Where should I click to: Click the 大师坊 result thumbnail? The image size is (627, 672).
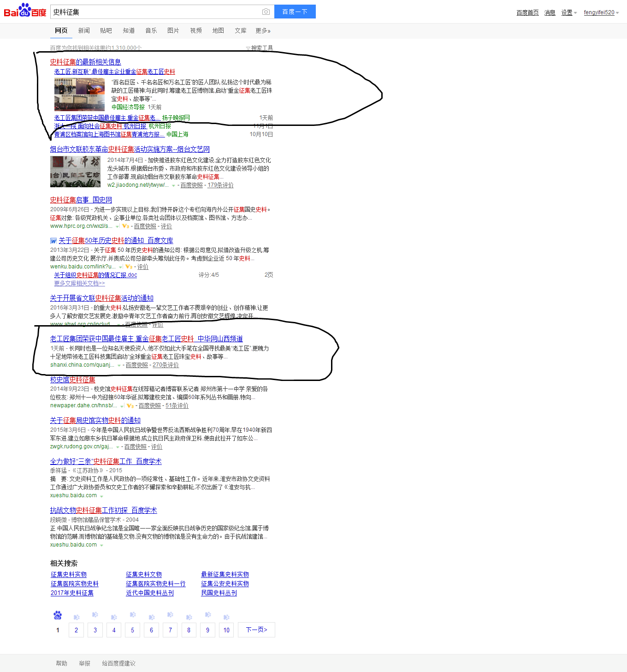pyautogui.click(x=75, y=172)
